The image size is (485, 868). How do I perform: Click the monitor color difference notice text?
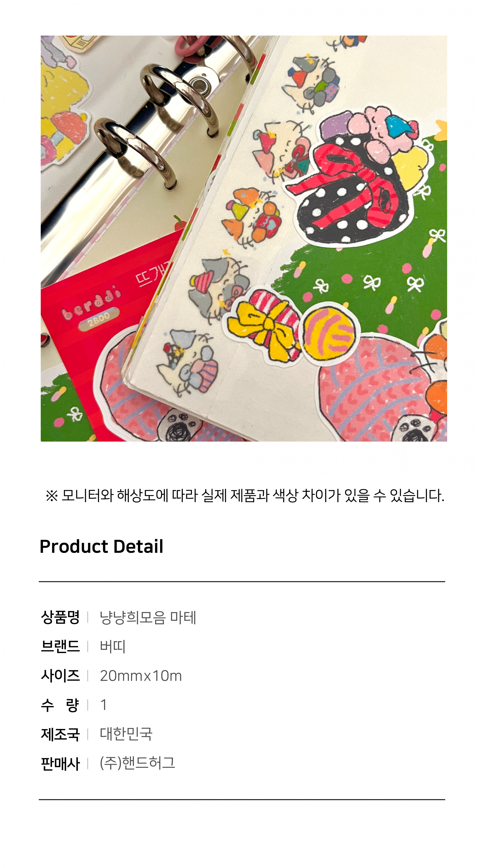click(x=245, y=496)
